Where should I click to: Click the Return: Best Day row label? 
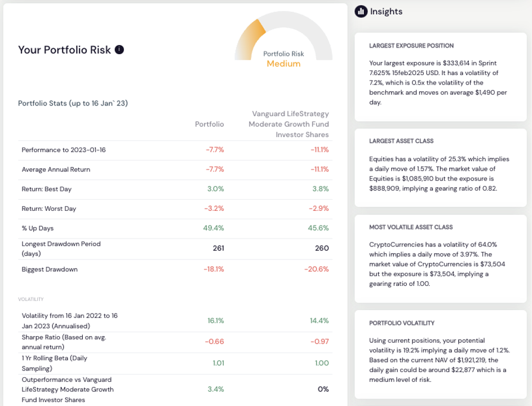[x=47, y=189]
